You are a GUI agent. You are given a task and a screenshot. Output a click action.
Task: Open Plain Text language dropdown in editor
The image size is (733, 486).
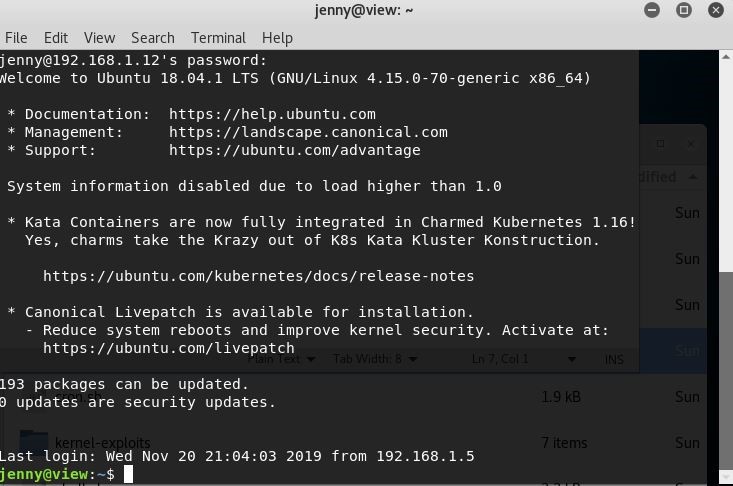pyautogui.click(x=281, y=359)
